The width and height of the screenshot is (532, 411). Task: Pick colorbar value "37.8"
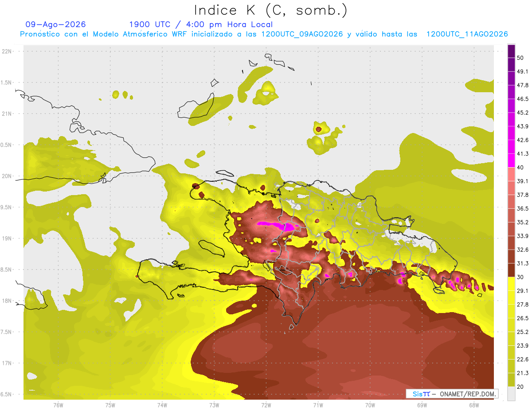pyautogui.click(x=523, y=195)
